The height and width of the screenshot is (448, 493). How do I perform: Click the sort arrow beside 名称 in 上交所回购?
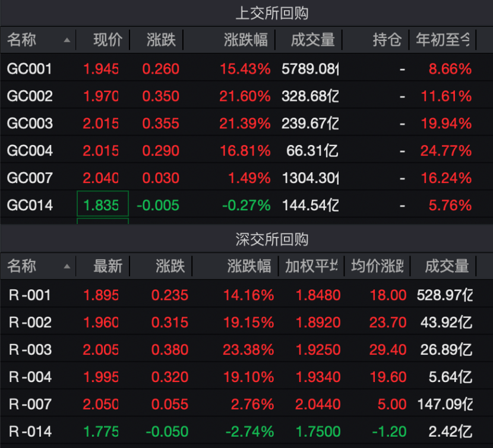[67, 40]
